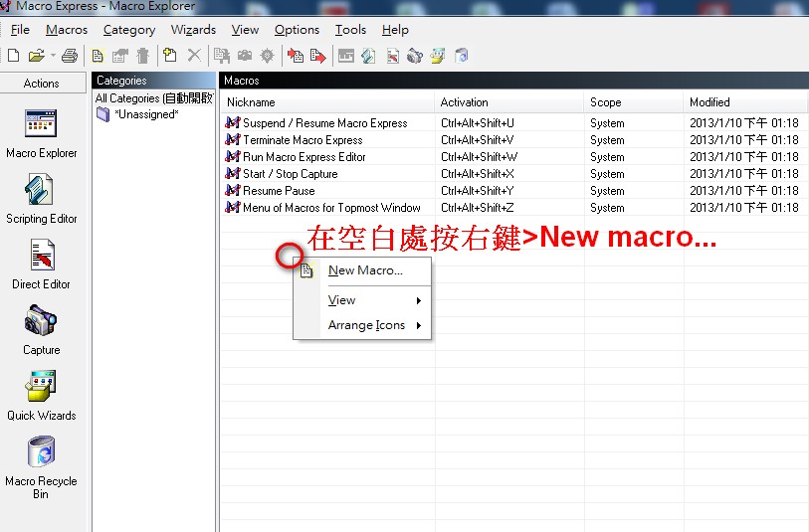Expand the Arrange Icons submenu
This screenshot has height=532, width=809.
[362, 325]
